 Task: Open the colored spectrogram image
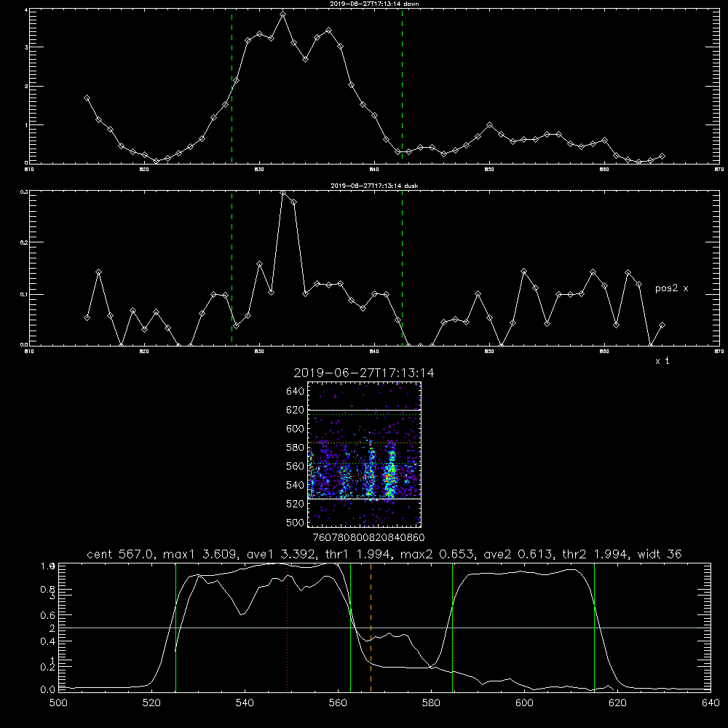(x=365, y=454)
